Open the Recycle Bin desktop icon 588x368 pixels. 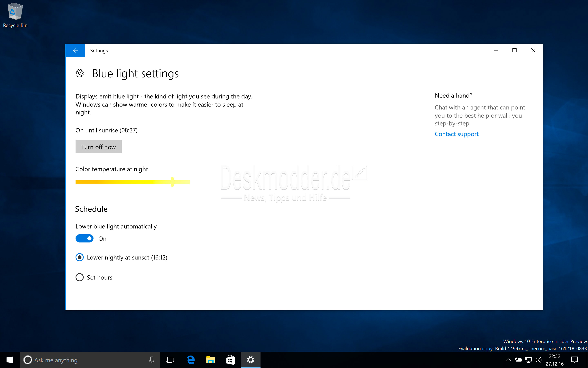click(15, 15)
